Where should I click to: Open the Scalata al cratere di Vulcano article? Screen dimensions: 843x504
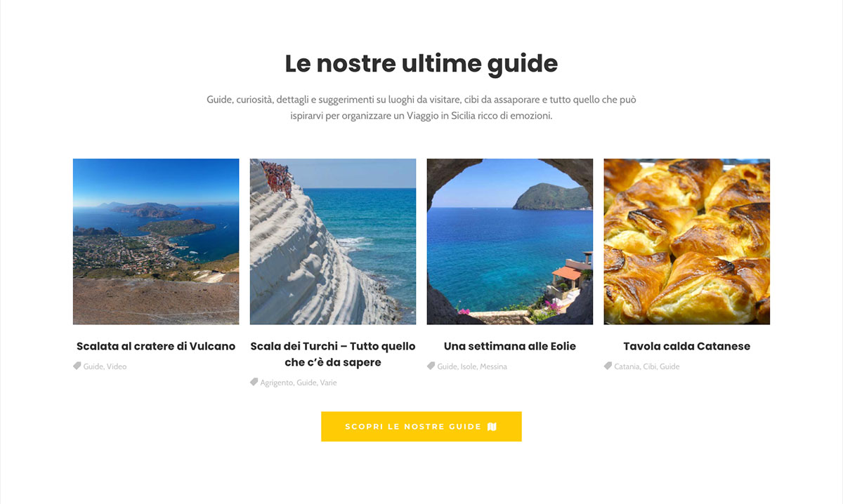pyautogui.click(x=156, y=346)
